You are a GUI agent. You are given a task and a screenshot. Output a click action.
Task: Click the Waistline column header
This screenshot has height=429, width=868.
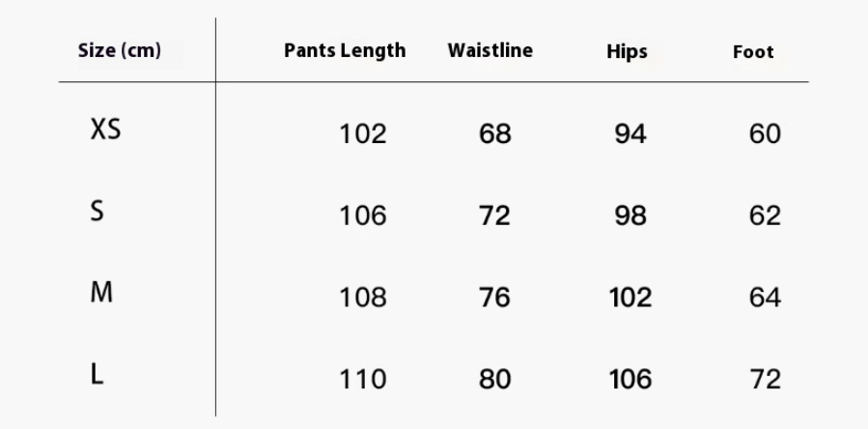point(490,50)
